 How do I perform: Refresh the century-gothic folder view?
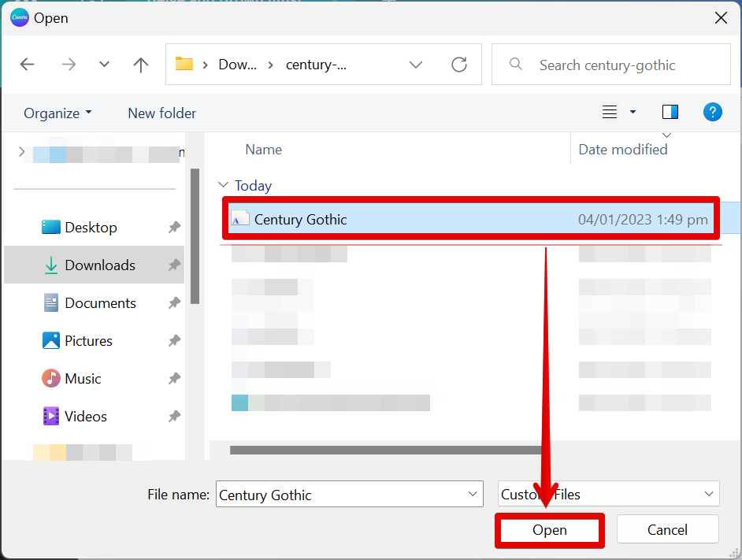459,65
